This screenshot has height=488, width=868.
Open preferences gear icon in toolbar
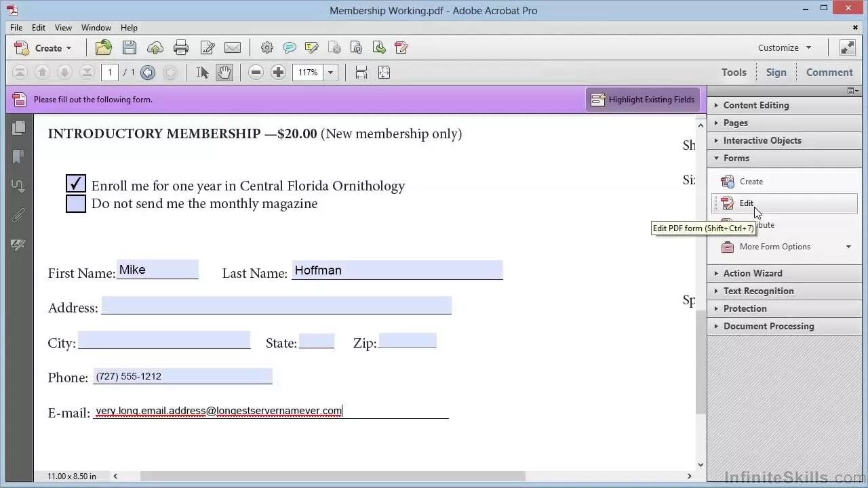tap(267, 47)
